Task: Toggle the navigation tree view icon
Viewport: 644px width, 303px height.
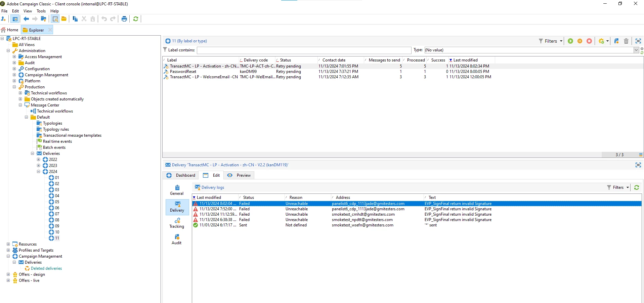Action: coord(15,19)
